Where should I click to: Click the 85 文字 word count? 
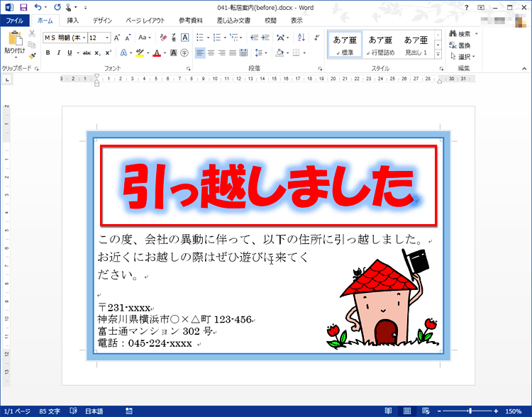(x=50, y=411)
